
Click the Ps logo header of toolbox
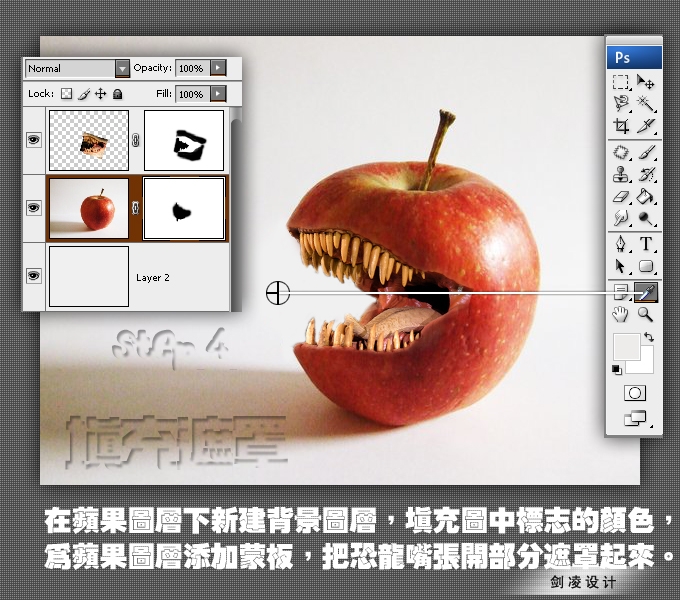pyautogui.click(x=634, y=58)
